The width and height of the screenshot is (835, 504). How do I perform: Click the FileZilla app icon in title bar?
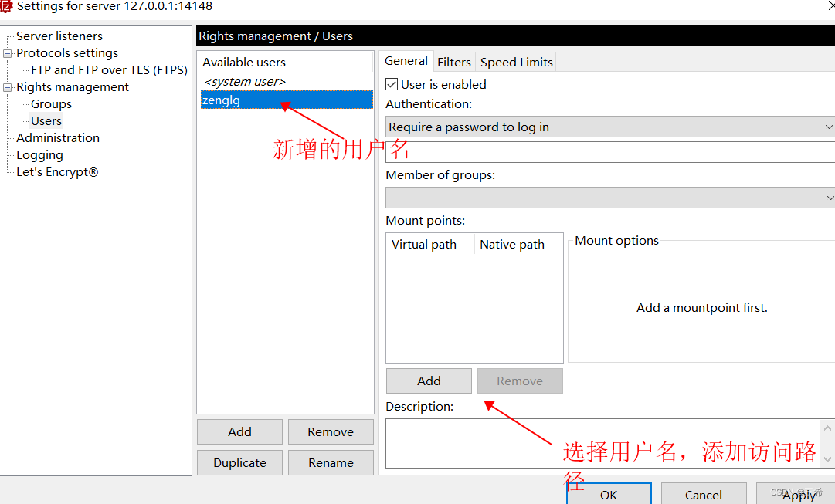[5, 6]
